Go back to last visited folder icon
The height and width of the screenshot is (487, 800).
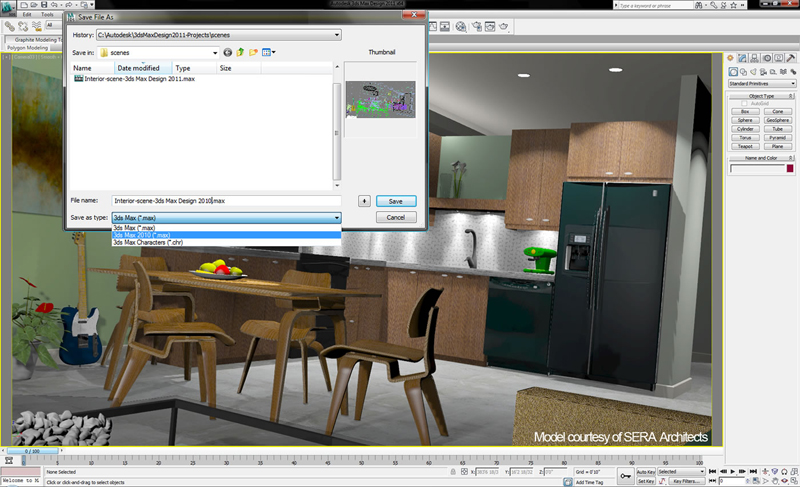(228, 52)
